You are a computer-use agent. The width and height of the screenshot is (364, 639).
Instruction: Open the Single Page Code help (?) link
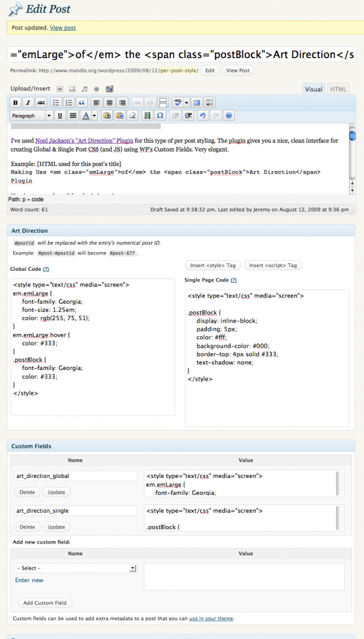tap(234, 280)
